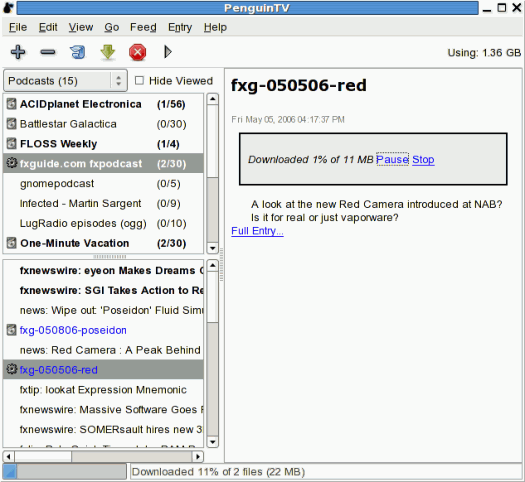Select the One-Minute Vacation feed
This screenshot has width=525, height=482.
(x=103, y=243)
